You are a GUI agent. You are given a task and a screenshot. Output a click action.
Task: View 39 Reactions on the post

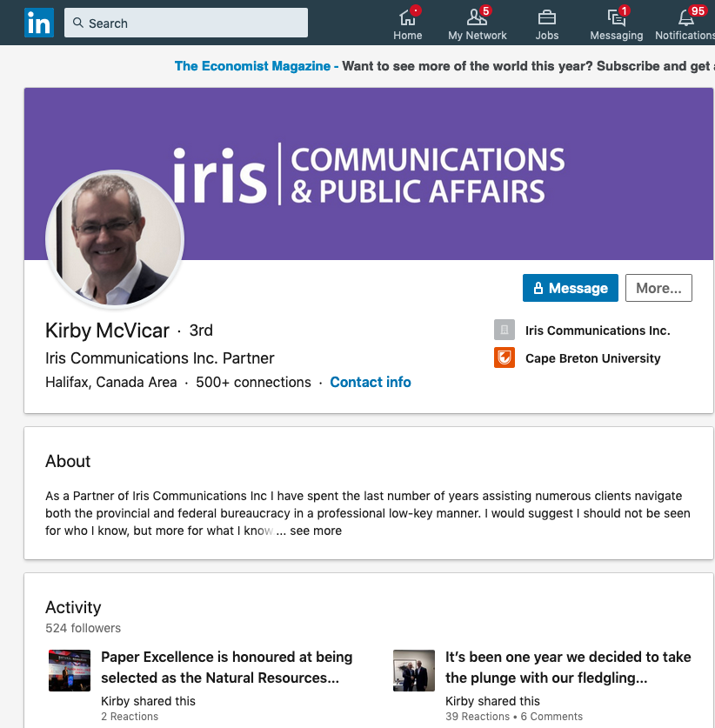[478, 717]
